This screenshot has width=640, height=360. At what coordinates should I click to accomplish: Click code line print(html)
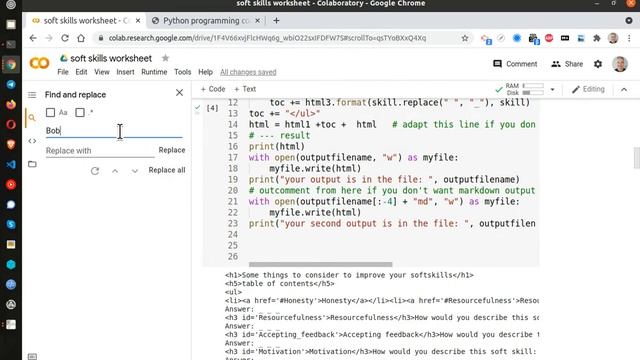(277, 147)
